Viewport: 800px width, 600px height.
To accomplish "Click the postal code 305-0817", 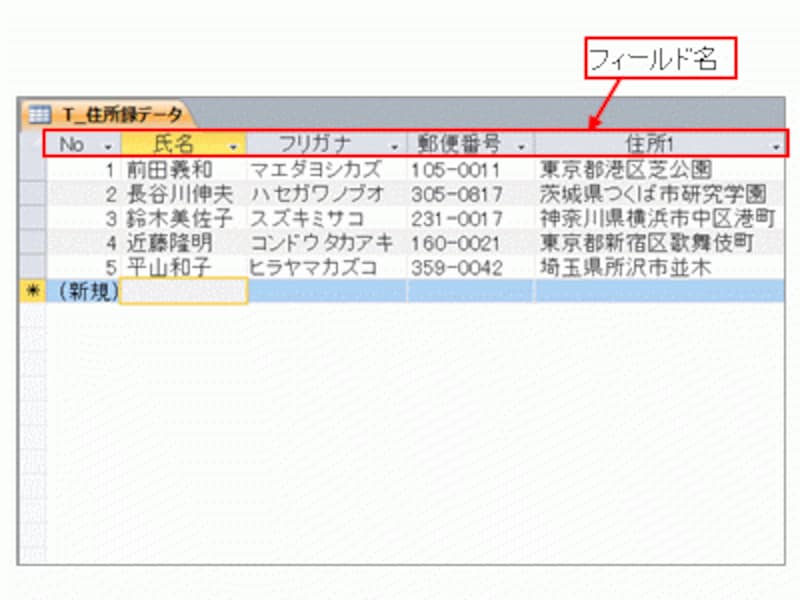I will (470, 193).
